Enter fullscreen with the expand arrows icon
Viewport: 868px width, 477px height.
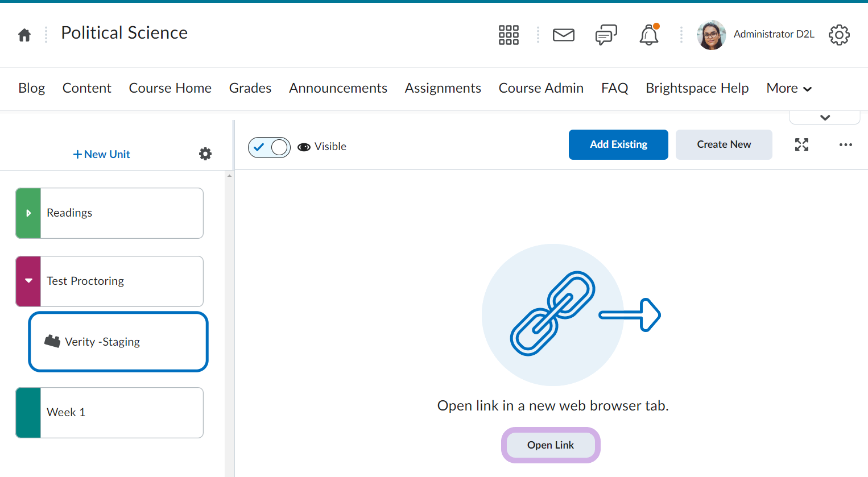point(801,145)
